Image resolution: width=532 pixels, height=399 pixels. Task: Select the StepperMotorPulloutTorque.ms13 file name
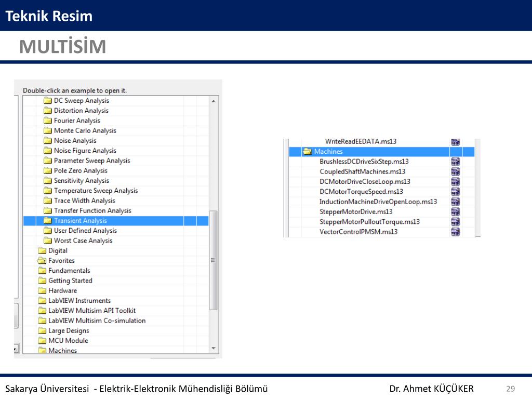pos(369,221)
